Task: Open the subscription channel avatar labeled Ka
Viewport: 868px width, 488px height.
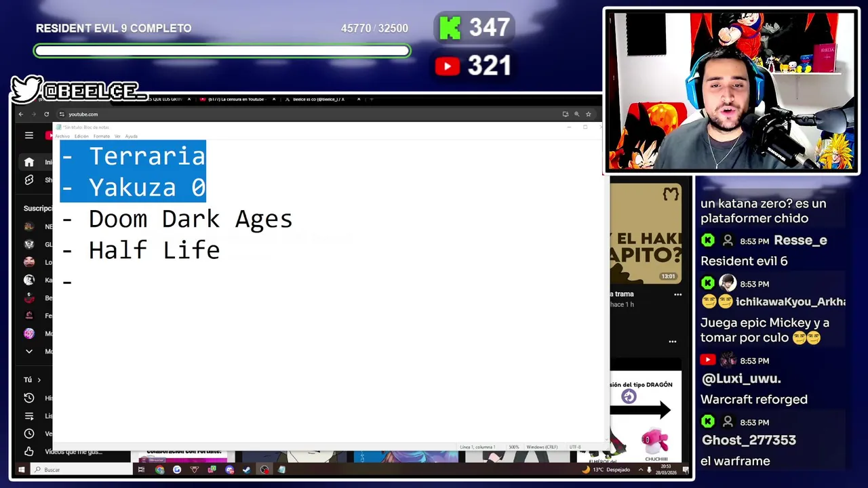Action: pos(29,280)
